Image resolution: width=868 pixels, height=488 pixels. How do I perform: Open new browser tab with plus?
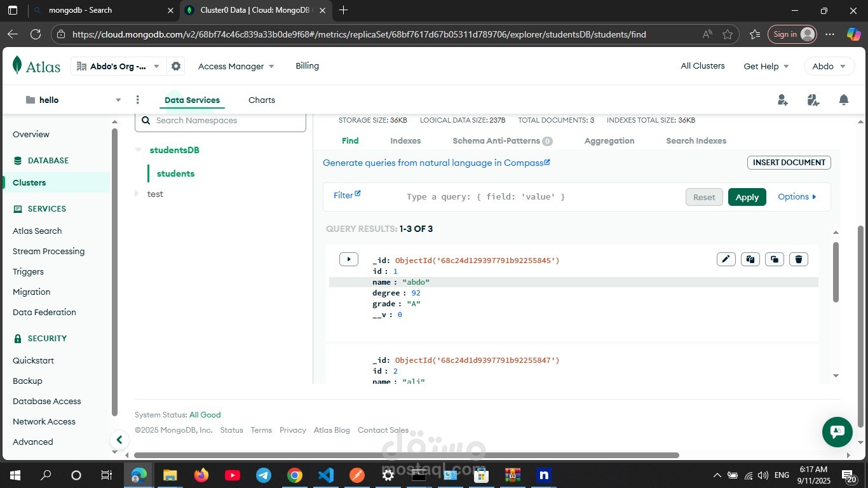click(x=343, y=10)
